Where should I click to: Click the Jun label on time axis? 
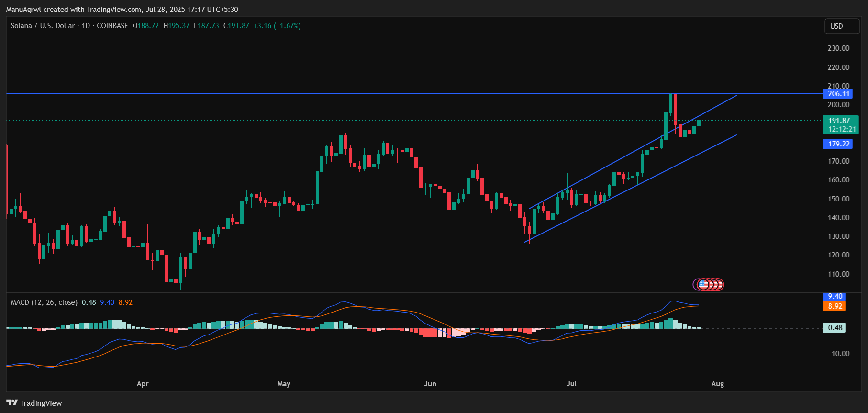point(430,384)
